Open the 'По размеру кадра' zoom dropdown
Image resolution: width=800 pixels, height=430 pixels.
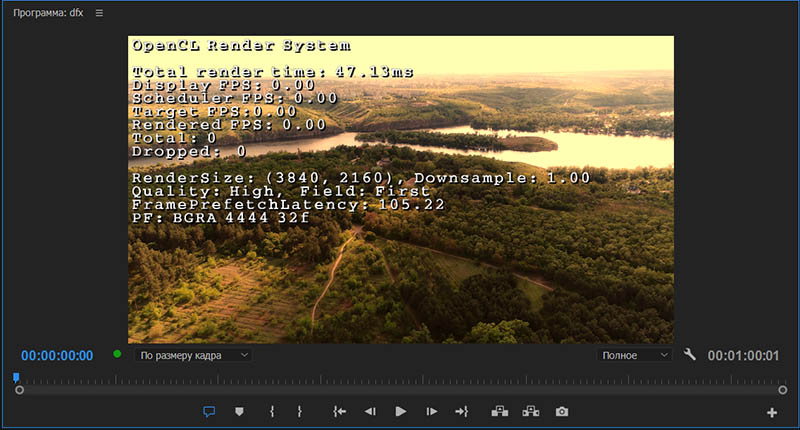[194, 355]
